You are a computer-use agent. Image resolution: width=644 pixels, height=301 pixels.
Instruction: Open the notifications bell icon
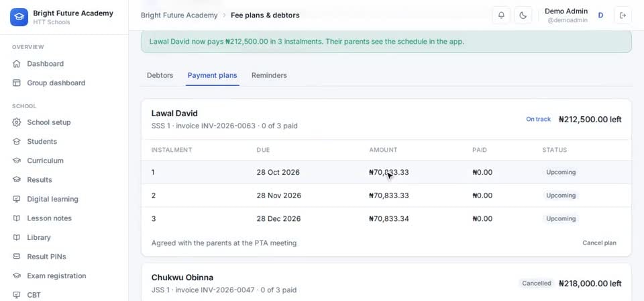point(501,15)
